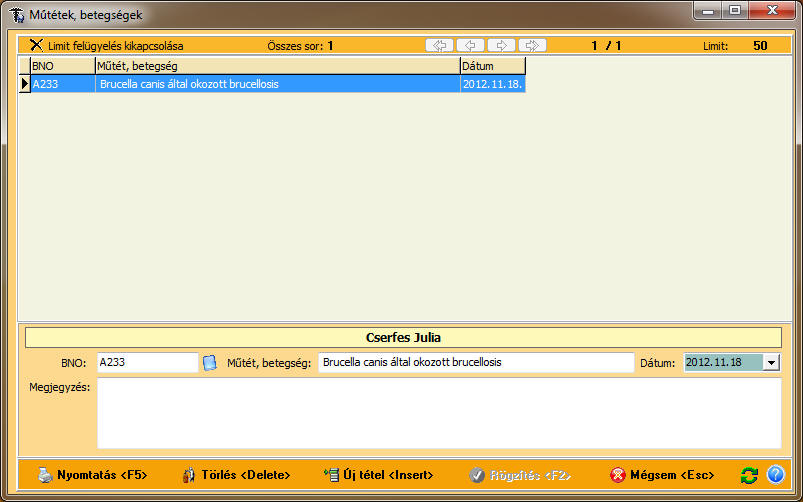
Task: Go to last page arrow button
Action: tap(532, 46)
